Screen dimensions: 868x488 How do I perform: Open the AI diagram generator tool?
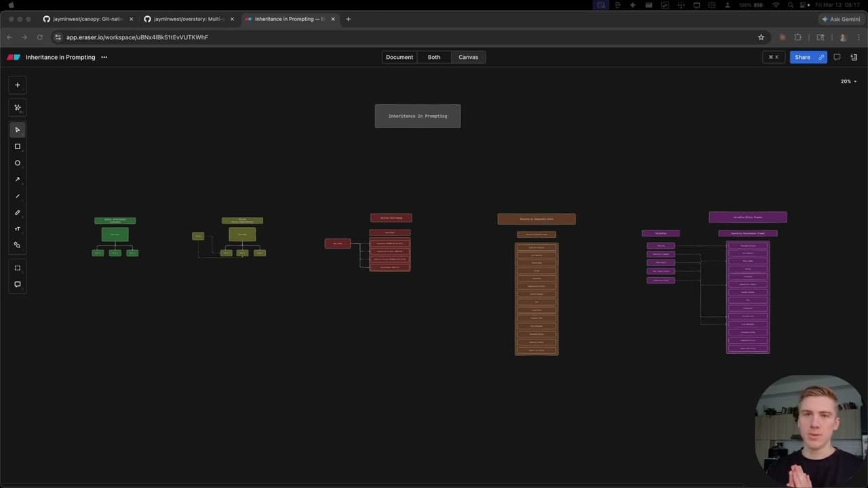click(18, 107)
